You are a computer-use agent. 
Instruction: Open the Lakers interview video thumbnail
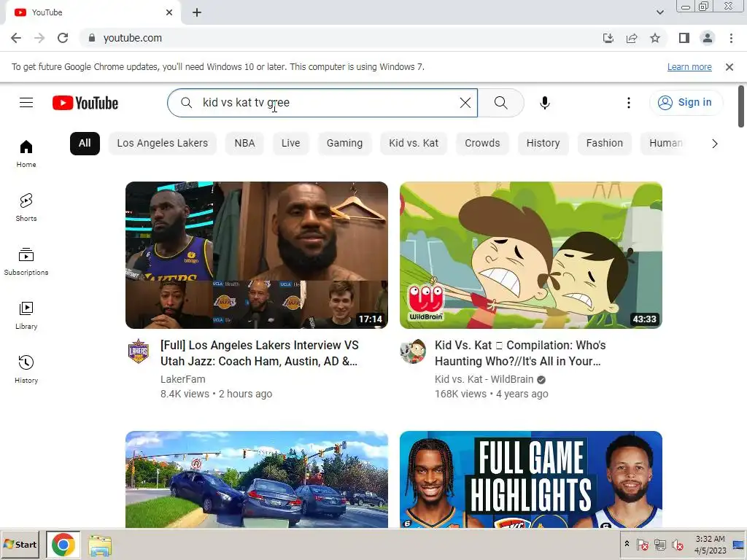pyautogui.click(x=257, y=255)
